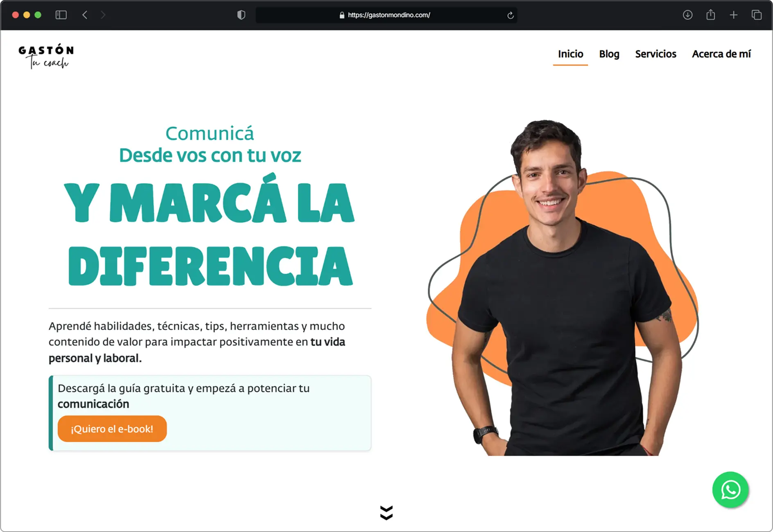Viewport: 773px width, 532px height.
Task: Open the Acerca de mí link
Action: (721, 54)
